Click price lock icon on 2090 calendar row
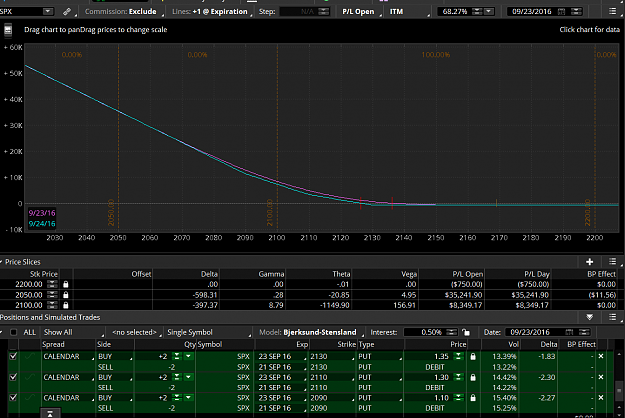The image size is (625, 418). 473,398
